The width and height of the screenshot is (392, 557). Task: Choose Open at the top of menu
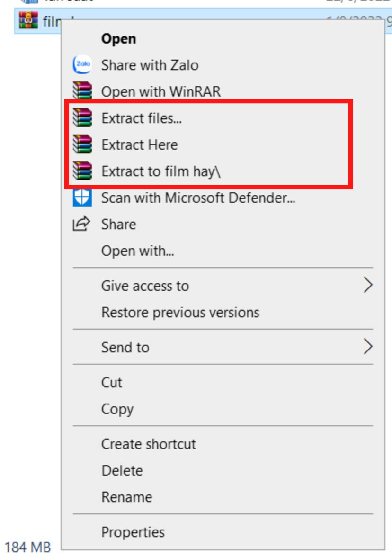click(118, 38)
